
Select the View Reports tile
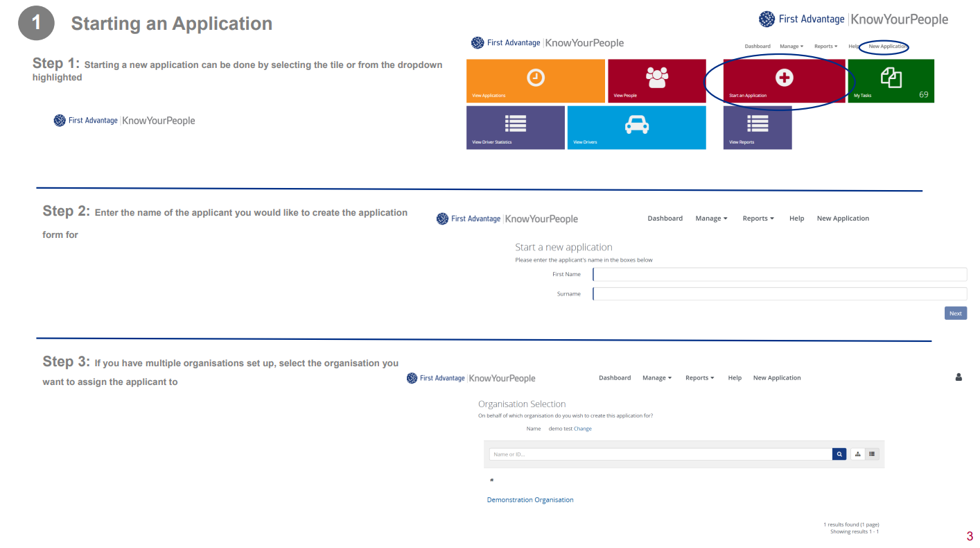[x=758, y=128]
